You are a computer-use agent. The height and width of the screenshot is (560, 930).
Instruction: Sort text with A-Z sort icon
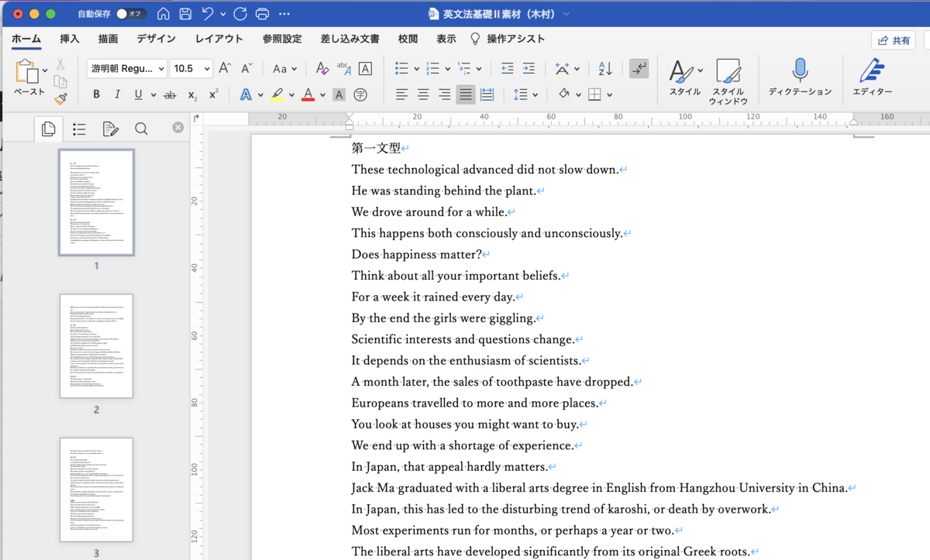(605, 69)
